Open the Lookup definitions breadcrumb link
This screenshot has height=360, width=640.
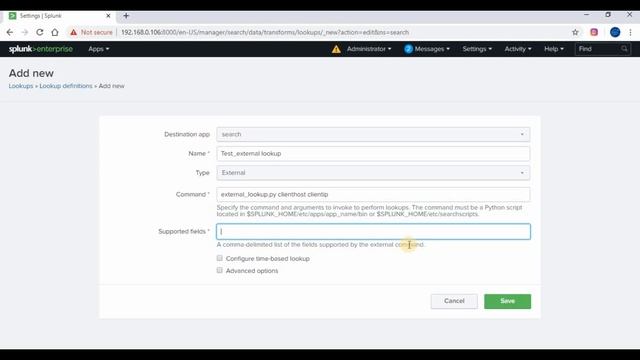point(66,86)
